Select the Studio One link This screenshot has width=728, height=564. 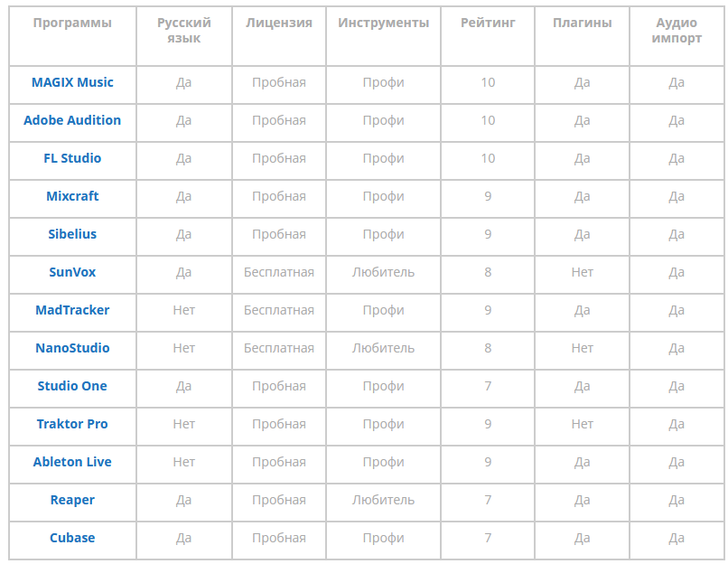pyautogui.click(x=72, y=386)
